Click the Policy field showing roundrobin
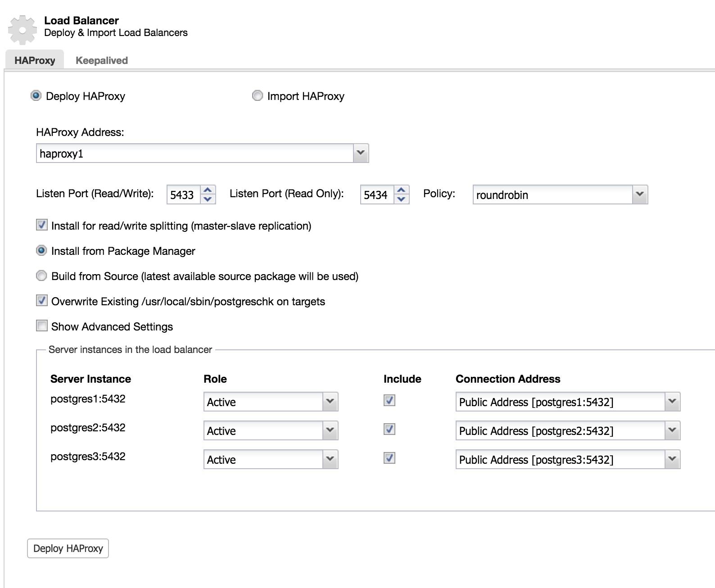The width and height of the screenshot is (715, 588). [552, 194]
